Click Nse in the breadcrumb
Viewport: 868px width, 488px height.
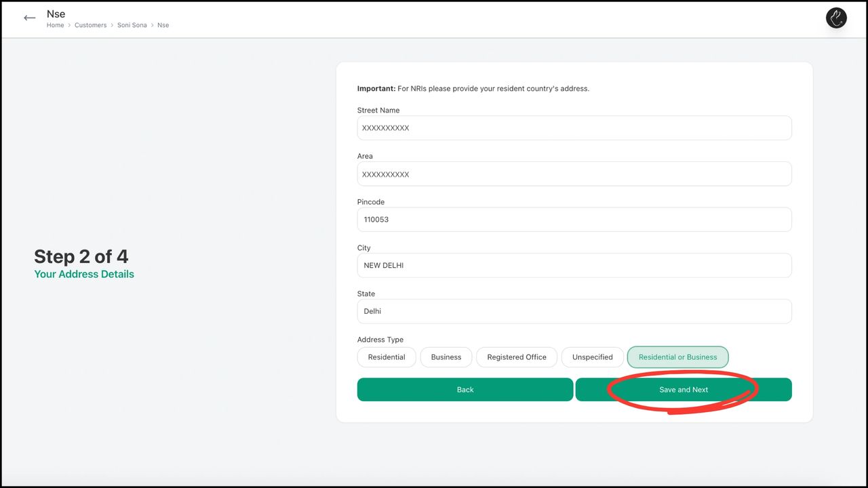pos(163,25)
